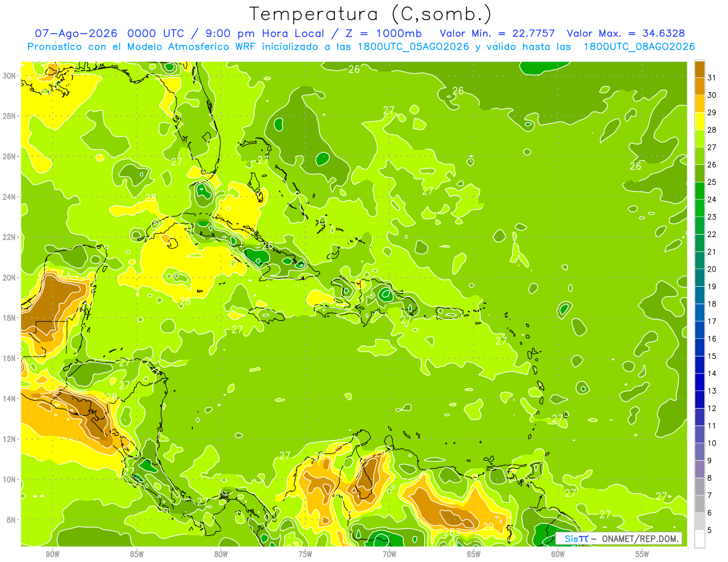Click the "31" label on the color legend

pyautogui.click(x=712, y=77)
